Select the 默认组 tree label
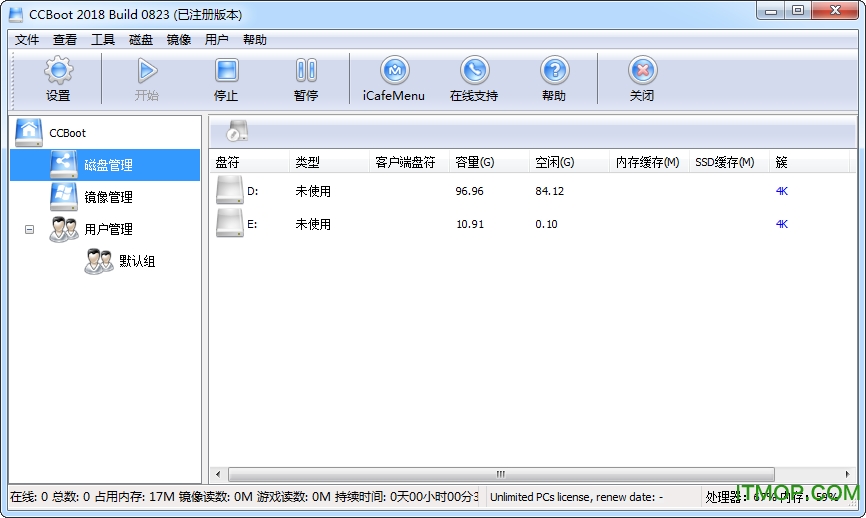Screen dimensions: 866x518 pos(137,261)
